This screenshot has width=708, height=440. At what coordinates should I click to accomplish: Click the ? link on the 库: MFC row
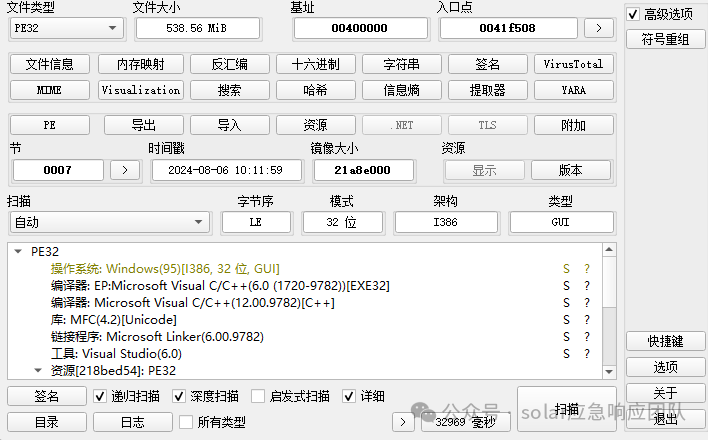587,320
